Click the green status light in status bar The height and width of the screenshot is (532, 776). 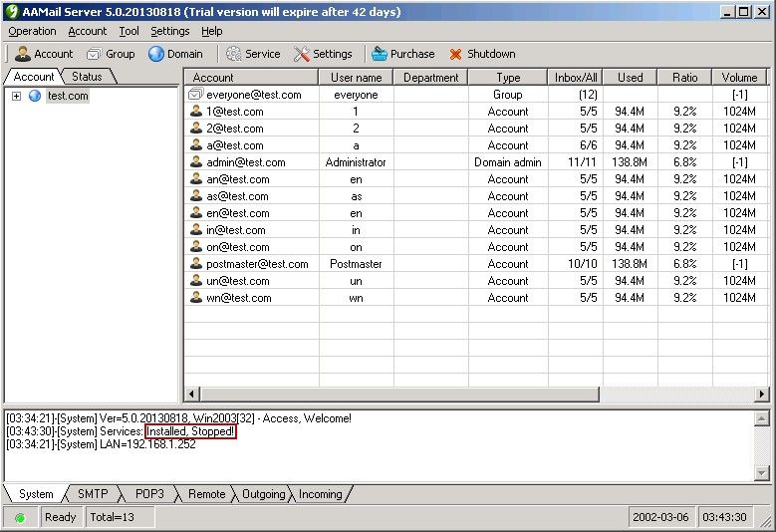(20, 518)
